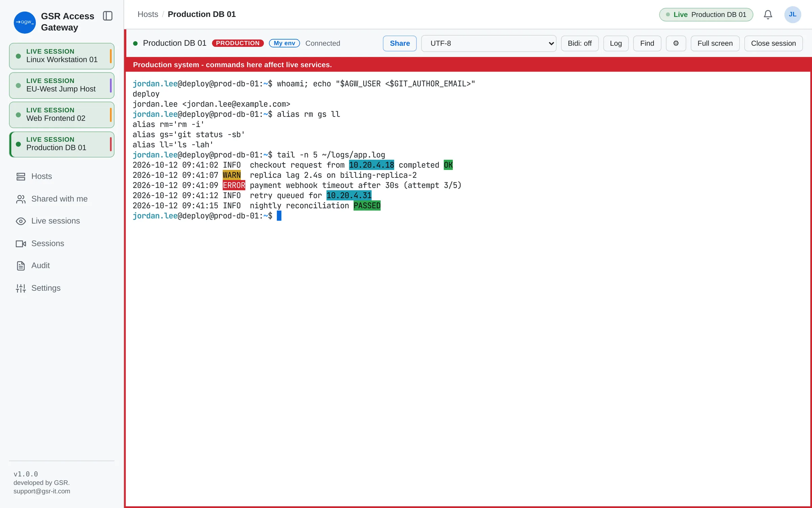
Task: Enter Full screen mode
Action: click(x=715, y=43)
